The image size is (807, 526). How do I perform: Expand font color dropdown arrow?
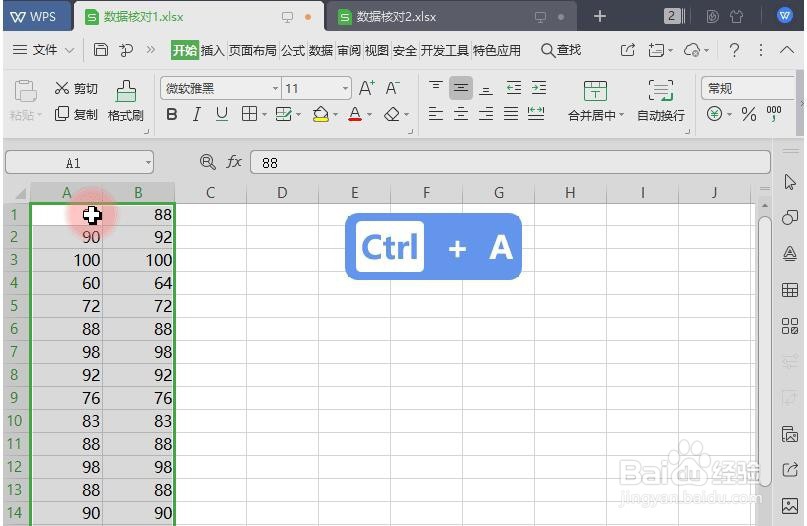[369, 114]
